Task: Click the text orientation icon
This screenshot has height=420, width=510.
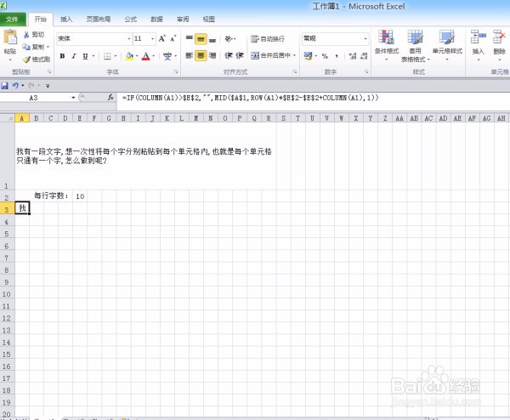Action: (229, 39)
